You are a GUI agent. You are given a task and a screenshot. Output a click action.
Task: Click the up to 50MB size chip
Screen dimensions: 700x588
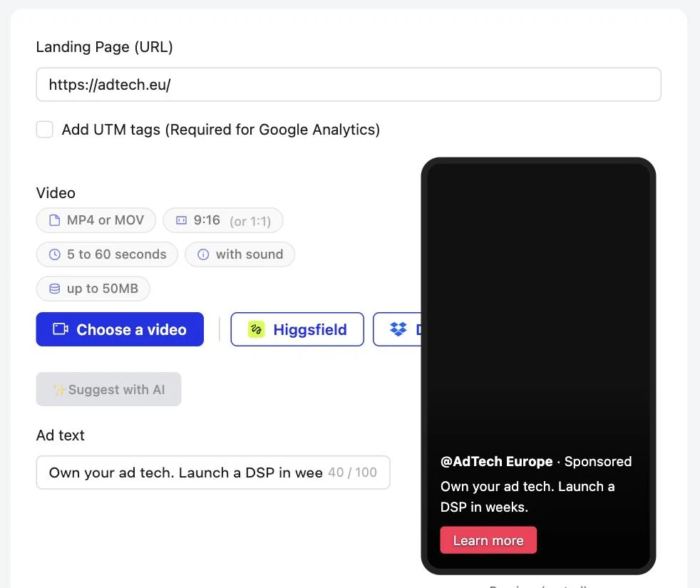[93, 289]
